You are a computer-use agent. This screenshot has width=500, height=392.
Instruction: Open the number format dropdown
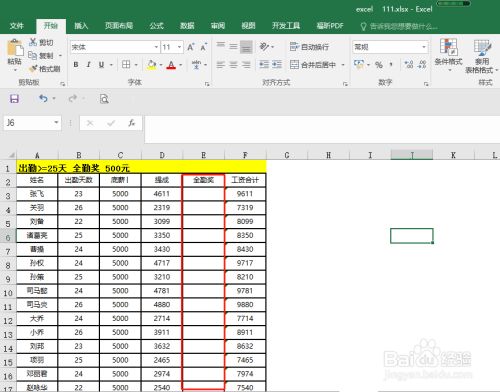[424, 47]
